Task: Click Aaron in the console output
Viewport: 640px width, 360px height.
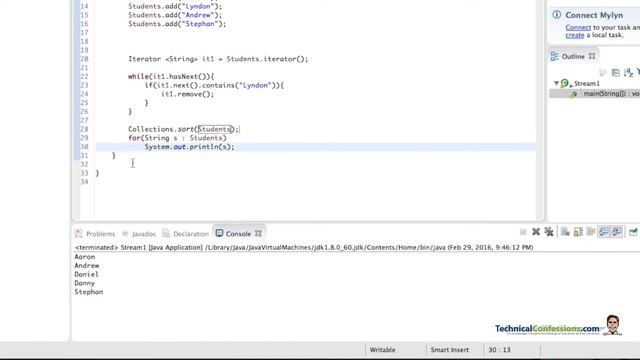Action: tap(84, 257)
